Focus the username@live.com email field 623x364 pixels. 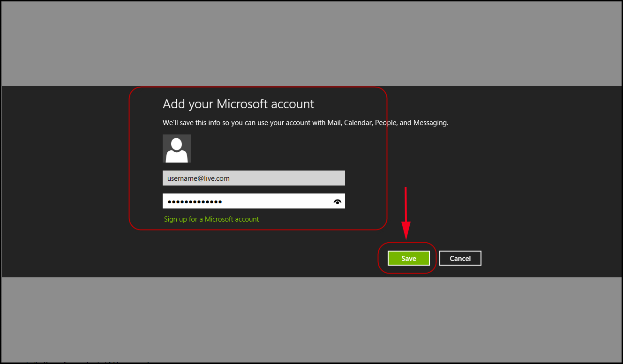tap(253, 178)
